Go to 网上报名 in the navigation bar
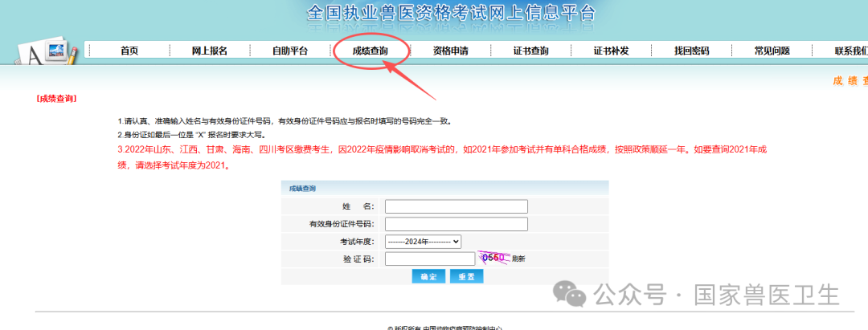The height and width of the screenshot is (330, 868). [209, 51]
